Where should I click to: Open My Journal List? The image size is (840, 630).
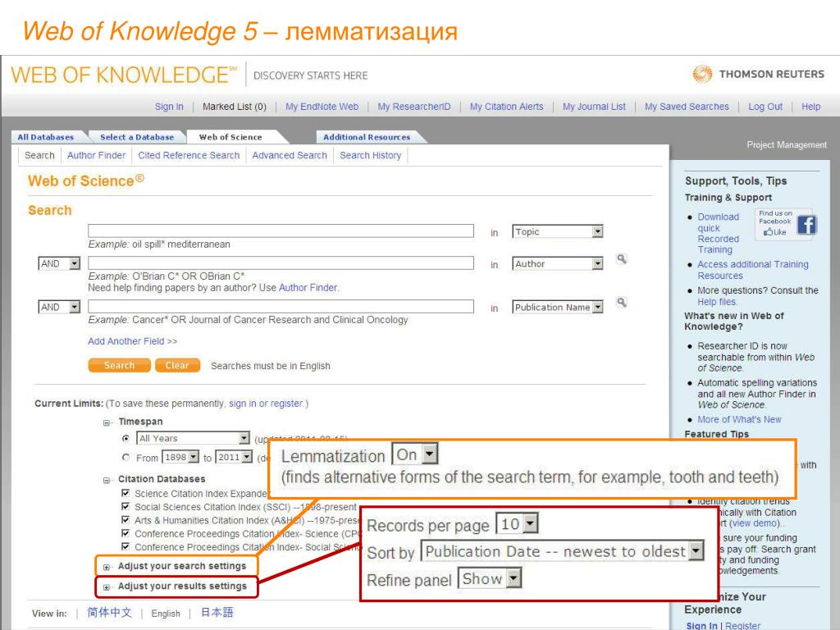[594, 107]
